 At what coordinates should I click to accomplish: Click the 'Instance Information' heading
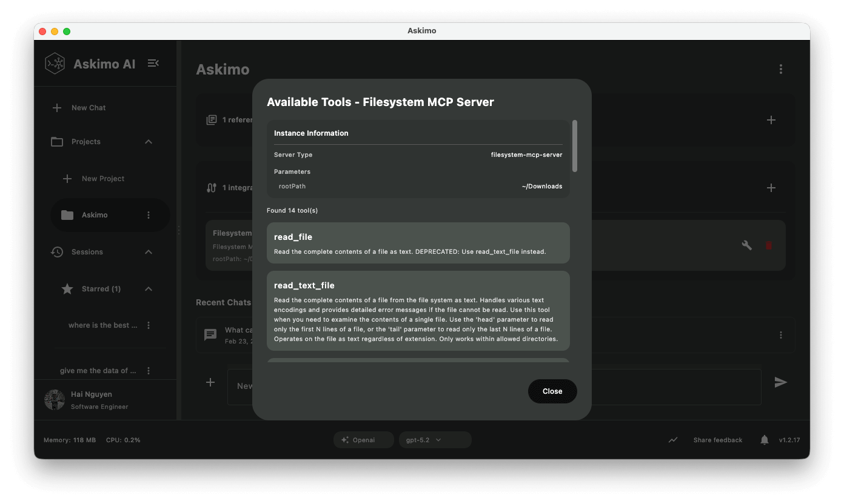pos(311,133)
